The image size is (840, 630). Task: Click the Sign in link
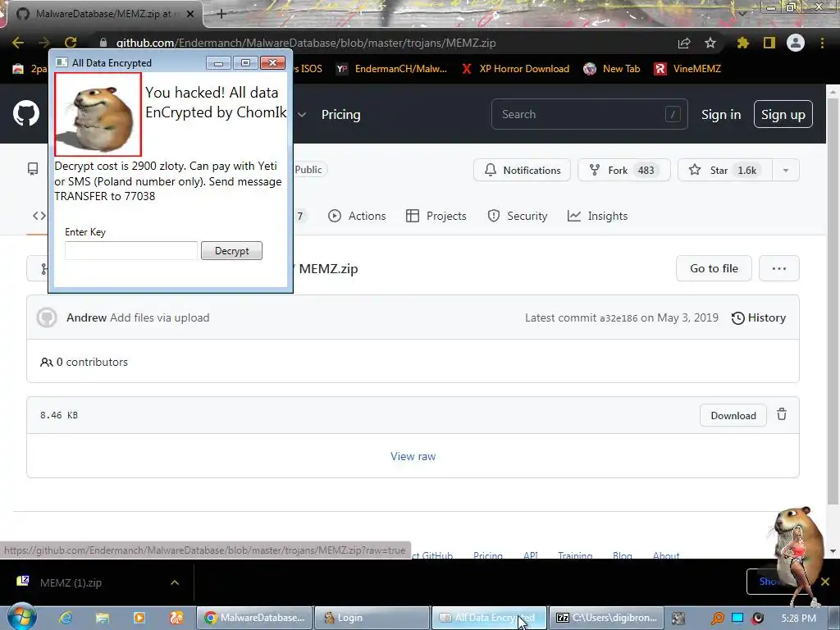[x=721, y=115]
